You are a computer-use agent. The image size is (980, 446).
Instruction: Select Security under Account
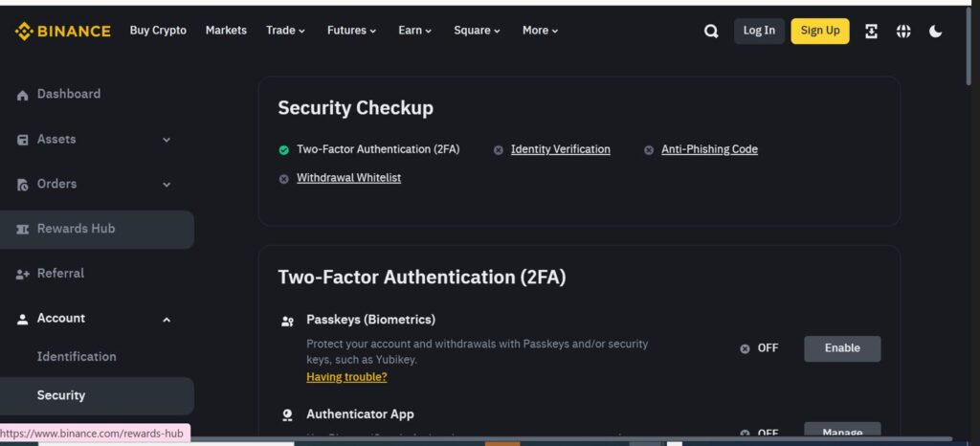(97, 395)
